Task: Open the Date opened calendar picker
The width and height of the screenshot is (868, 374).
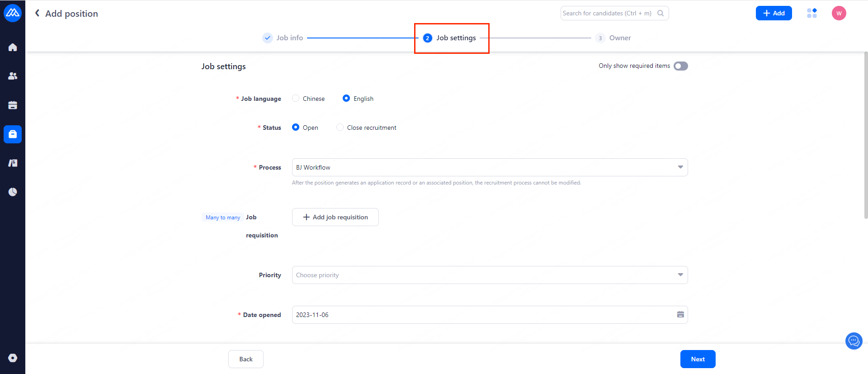Action: [680, 315]
